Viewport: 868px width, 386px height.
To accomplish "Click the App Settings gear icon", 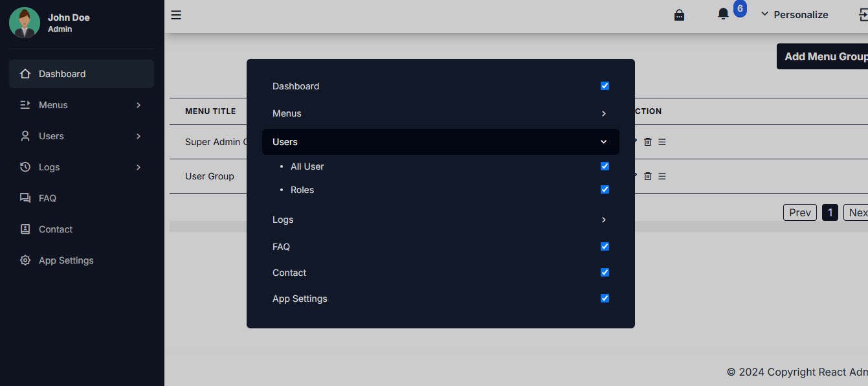I will [x=25, y=260].
